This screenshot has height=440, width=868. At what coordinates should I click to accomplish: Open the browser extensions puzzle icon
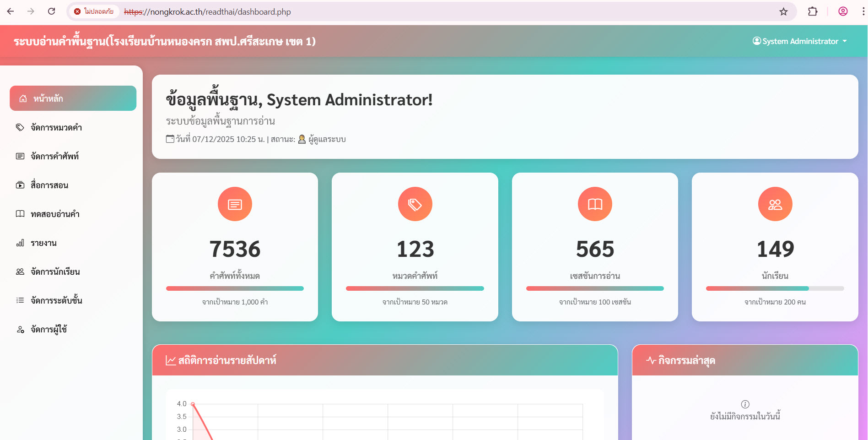click(x=813, y=11)
